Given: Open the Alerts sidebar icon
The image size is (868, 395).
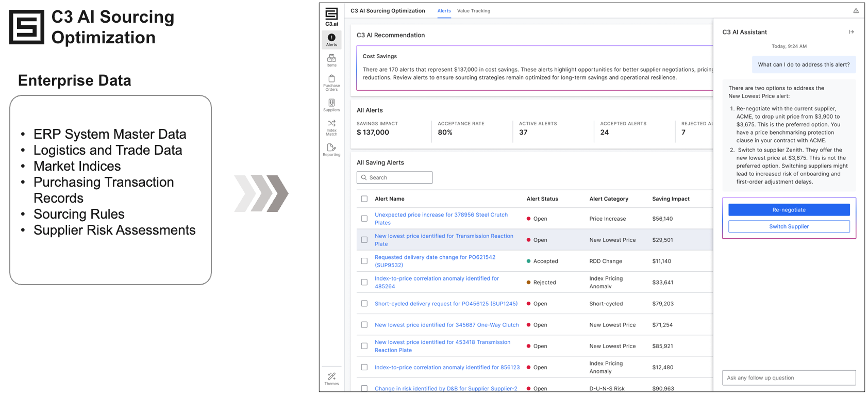Looking at the screenshot, I should pos(331,40).
